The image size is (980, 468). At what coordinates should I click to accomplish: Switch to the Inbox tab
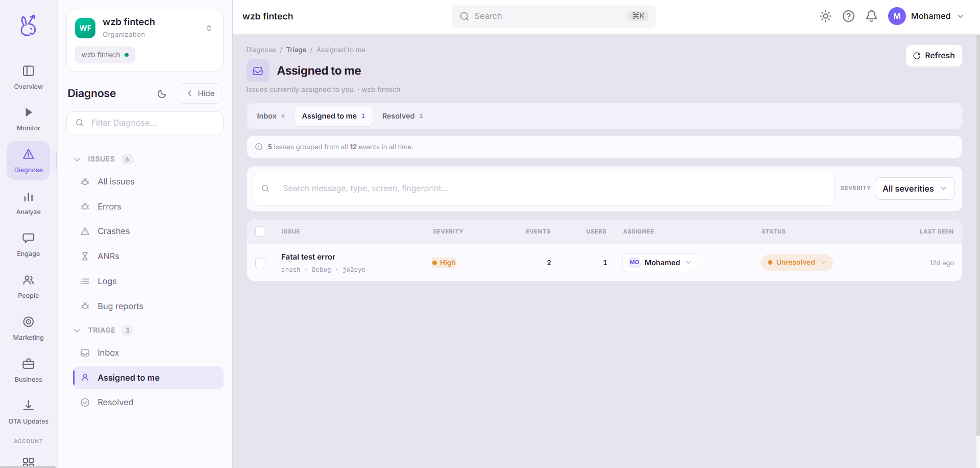pos(271,116)
